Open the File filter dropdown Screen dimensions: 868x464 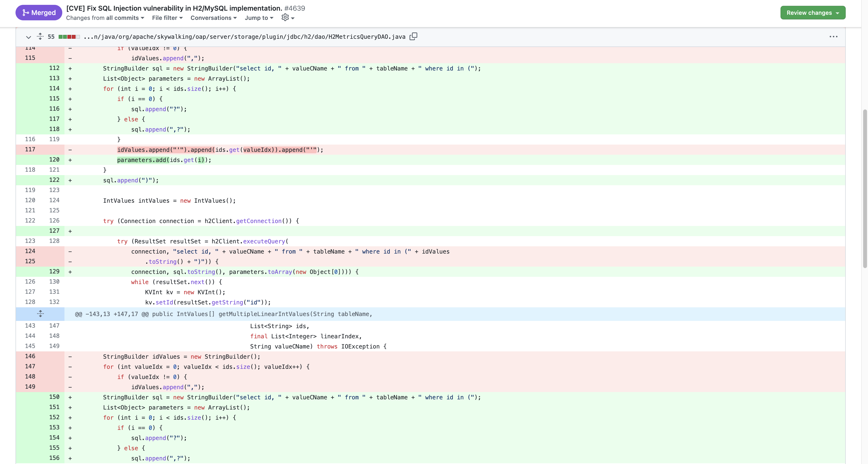click(x=167, y=18)
